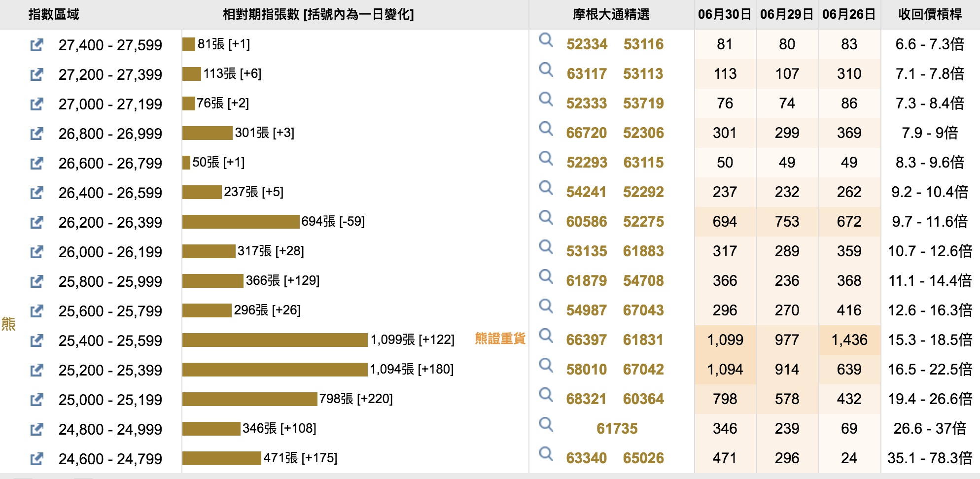This screenshot has height=479, width=980.
Task: Click magnifier icon beside warrant 61735
Action: coord(546,424)
